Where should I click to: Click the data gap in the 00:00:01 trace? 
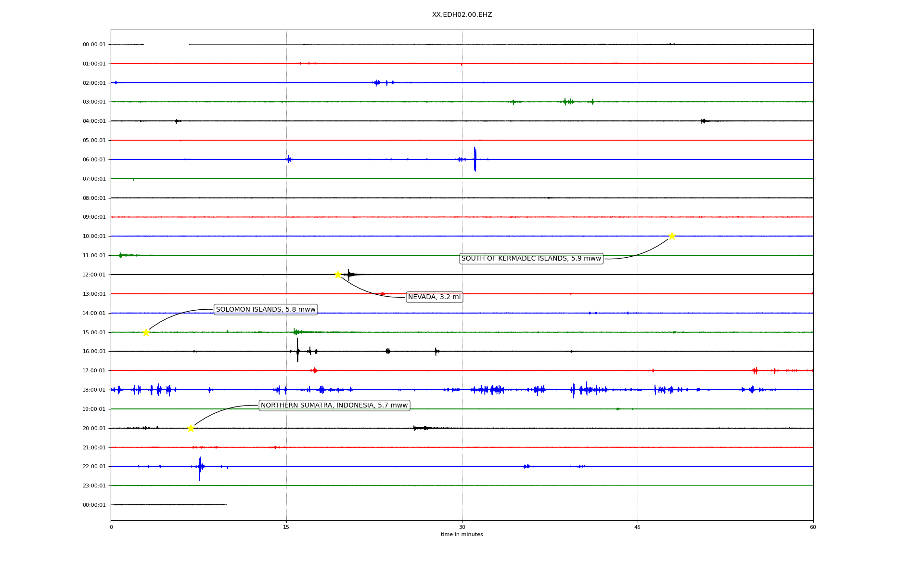pyautogui.click(x=166, y=44)
